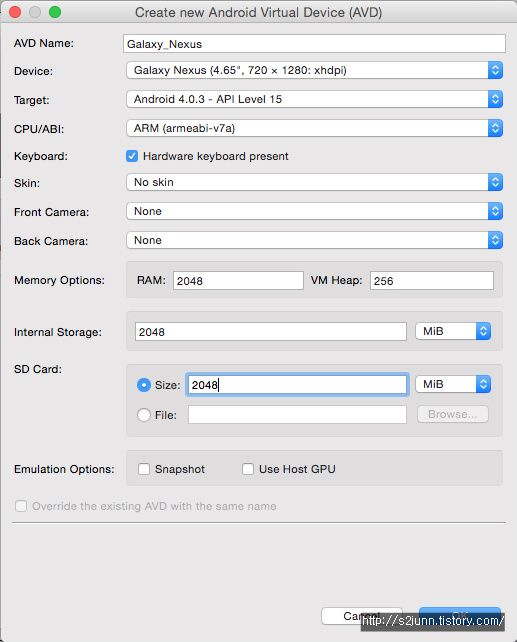The width and height of the screenshot is (517, 642).
Task: Click the Internal Storage value field
Action: [x=271, y=332]
